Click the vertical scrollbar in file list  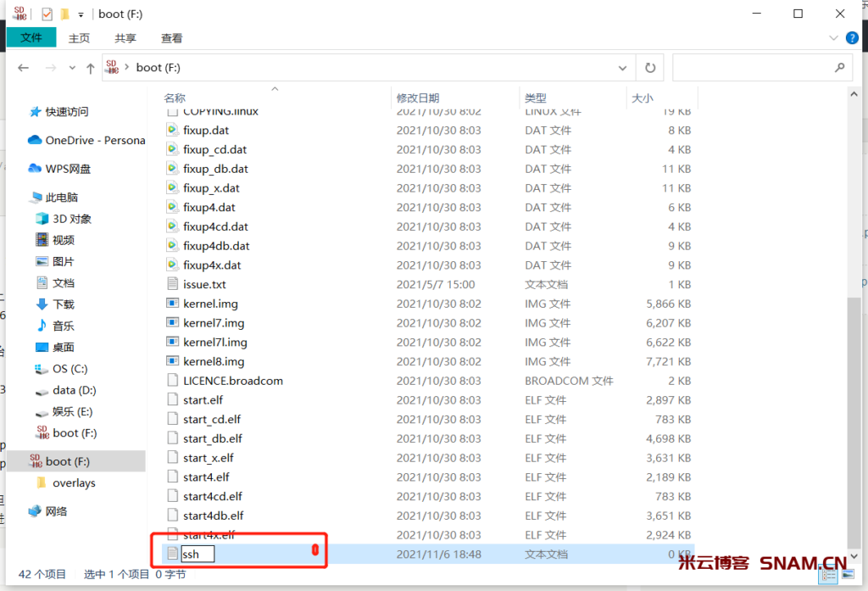click(x=854, y=415)
